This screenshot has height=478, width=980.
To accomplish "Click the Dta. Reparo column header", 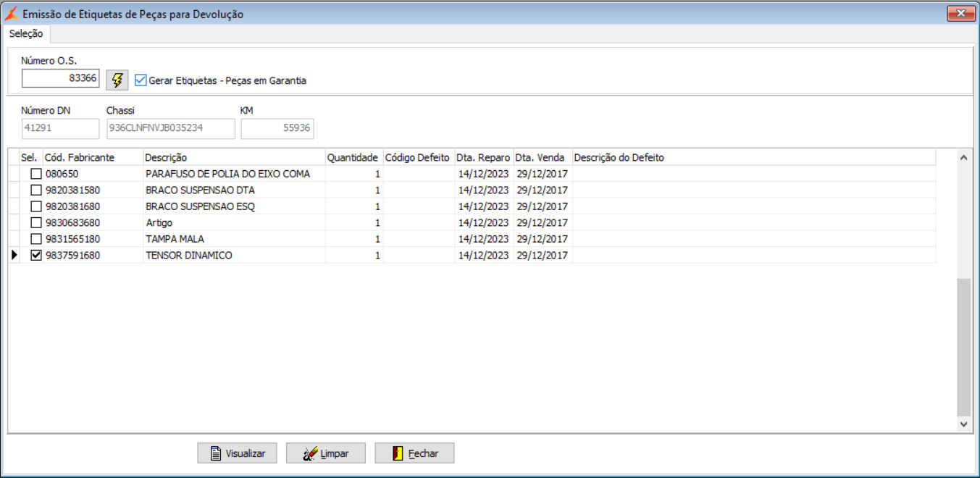I will coord(484,157).
